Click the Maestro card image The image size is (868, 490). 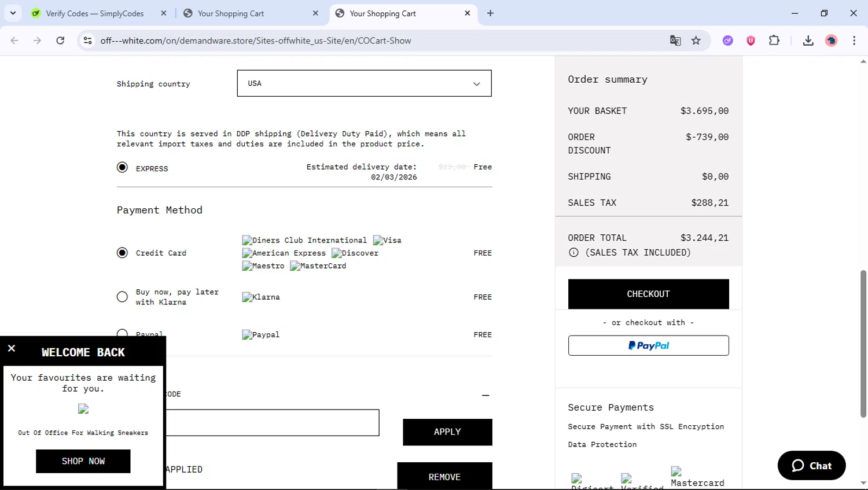click(x=263, y=266)
